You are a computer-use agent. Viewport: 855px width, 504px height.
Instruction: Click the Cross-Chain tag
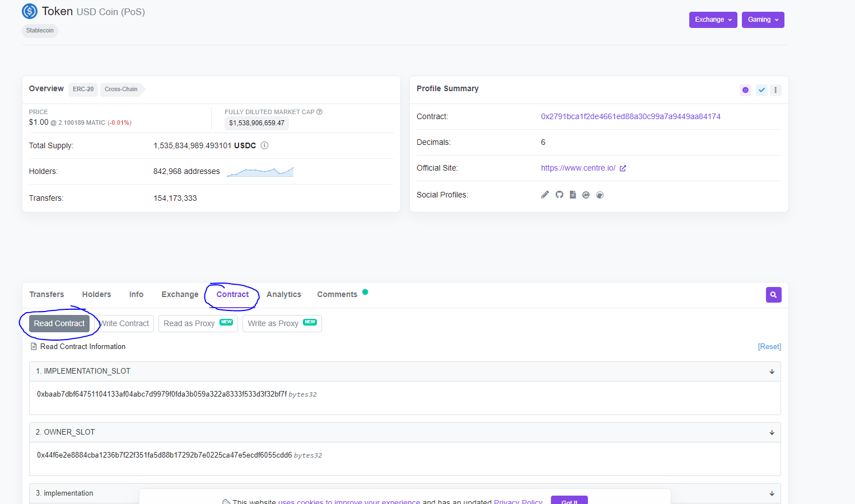[122, 90]
